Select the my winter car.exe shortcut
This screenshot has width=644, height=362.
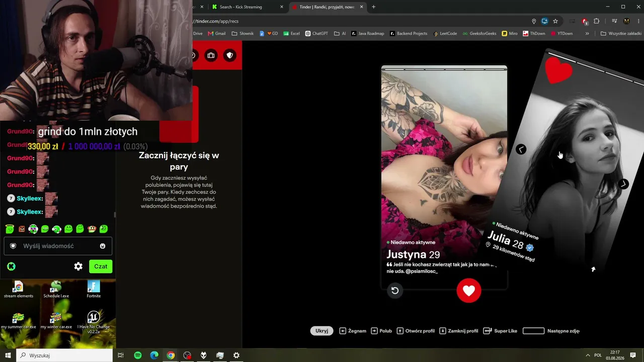56,321
